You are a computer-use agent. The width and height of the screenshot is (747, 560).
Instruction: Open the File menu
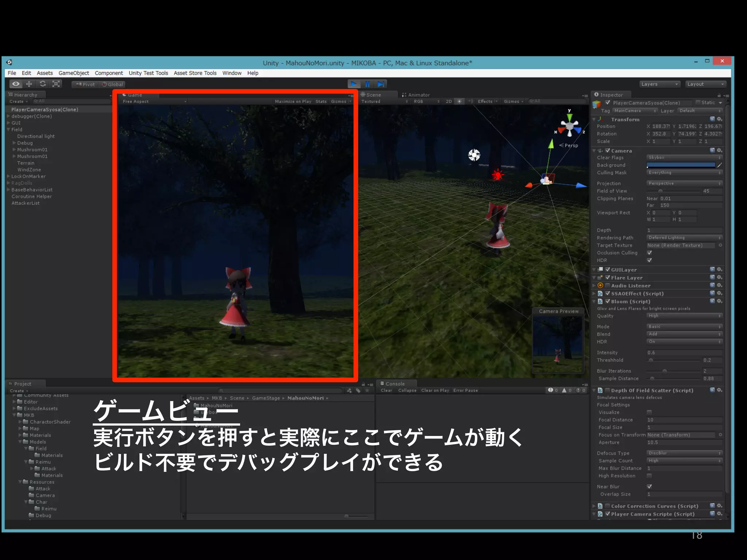click(x=12, y=73)
